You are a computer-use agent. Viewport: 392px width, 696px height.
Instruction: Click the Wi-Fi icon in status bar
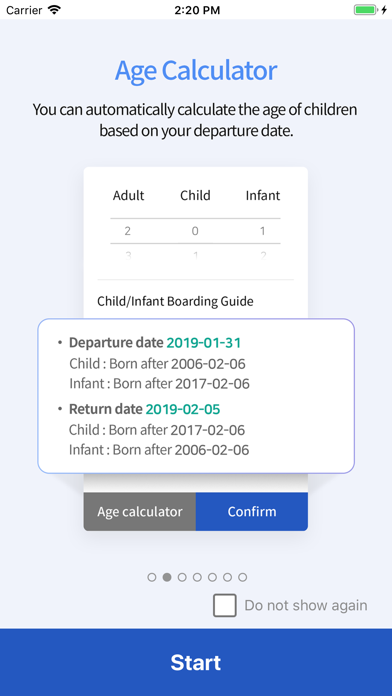click(x=55, y=10)
